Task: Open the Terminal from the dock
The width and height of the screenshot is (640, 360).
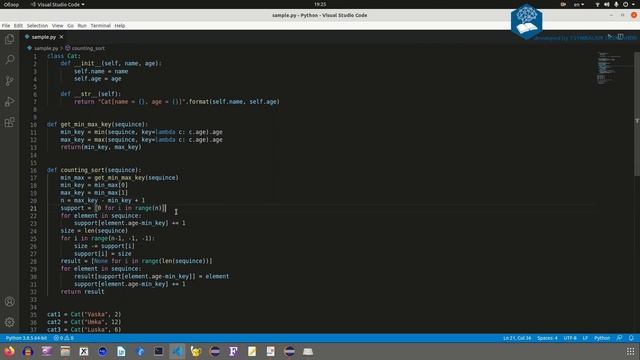Action: [158, 351]
